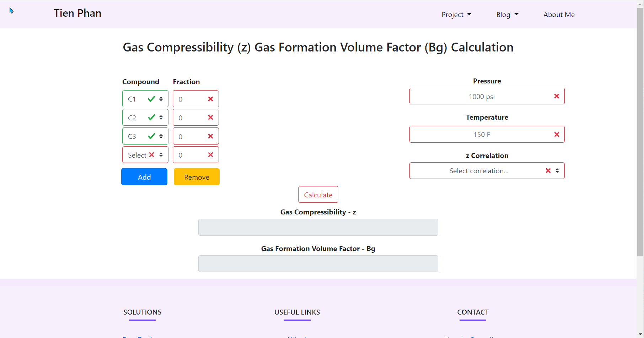Click the red X in Pressure field
The width and height of the screenshot is (644, 338).
click(x=557, y=96)
